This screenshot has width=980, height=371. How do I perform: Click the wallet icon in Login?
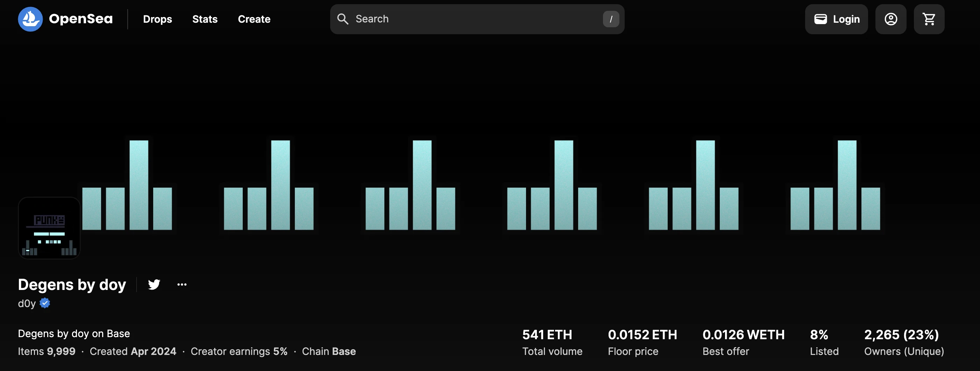point(820,19)
